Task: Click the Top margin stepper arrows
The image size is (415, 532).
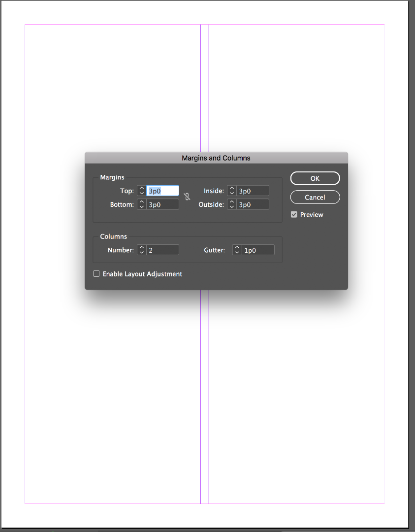Action: click(142, 191)
